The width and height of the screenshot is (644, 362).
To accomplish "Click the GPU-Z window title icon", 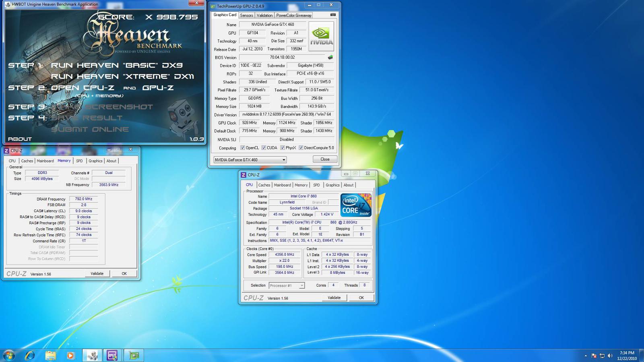I will (213, 6).
